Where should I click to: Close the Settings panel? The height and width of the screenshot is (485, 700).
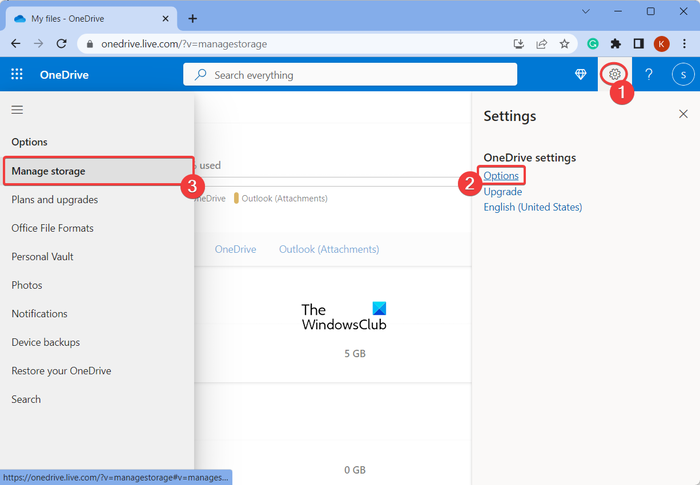coord(683,114)
